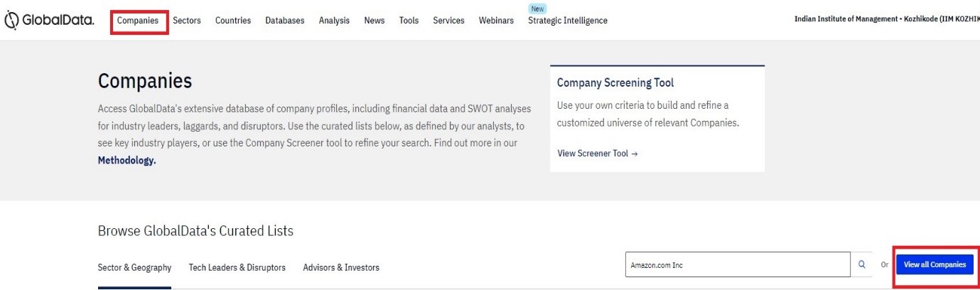Open the Webinars page
This screenshot has width=980, height=290.
pyautogui.click(x=496, y=21)
